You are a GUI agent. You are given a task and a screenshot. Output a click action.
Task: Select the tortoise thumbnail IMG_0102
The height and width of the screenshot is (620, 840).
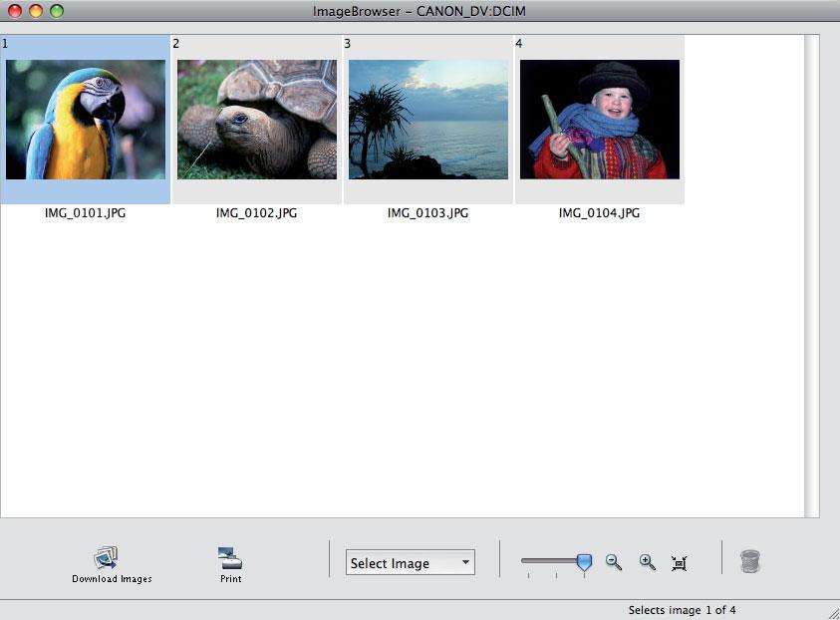coord(257,120)
